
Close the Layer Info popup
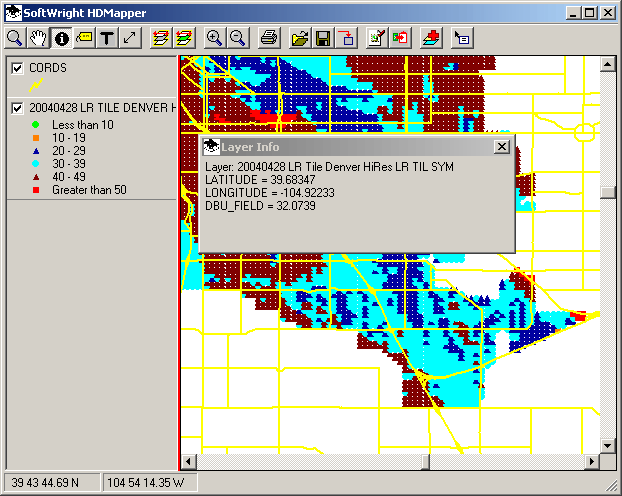pyautogui.click(x=502, y=147)
